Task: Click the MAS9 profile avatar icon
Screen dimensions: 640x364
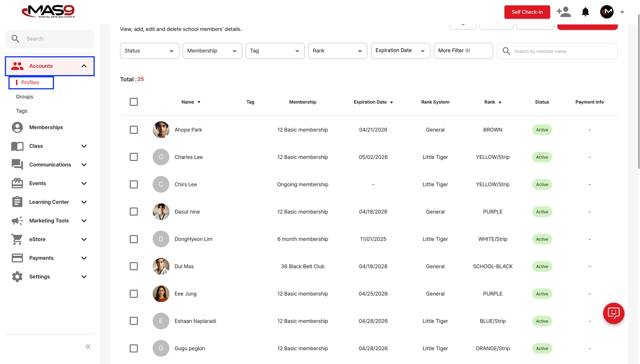Action: coord(607,12)
